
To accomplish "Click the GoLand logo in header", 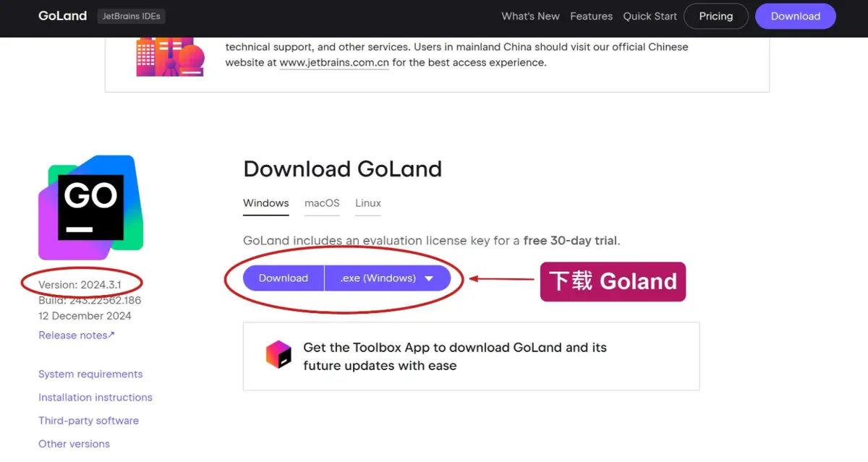I will coord(62,16).
